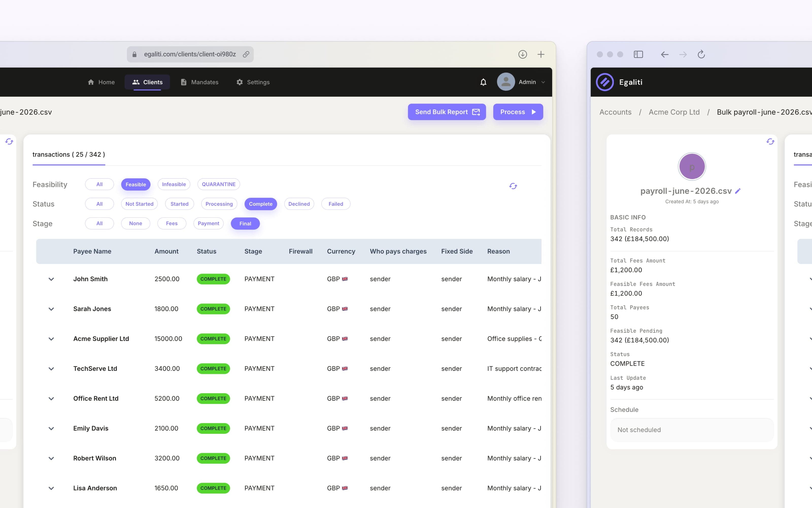Click the GBP flag in Acme Supplier Ltd's row

pyautogui.click(x=345, y=339)
